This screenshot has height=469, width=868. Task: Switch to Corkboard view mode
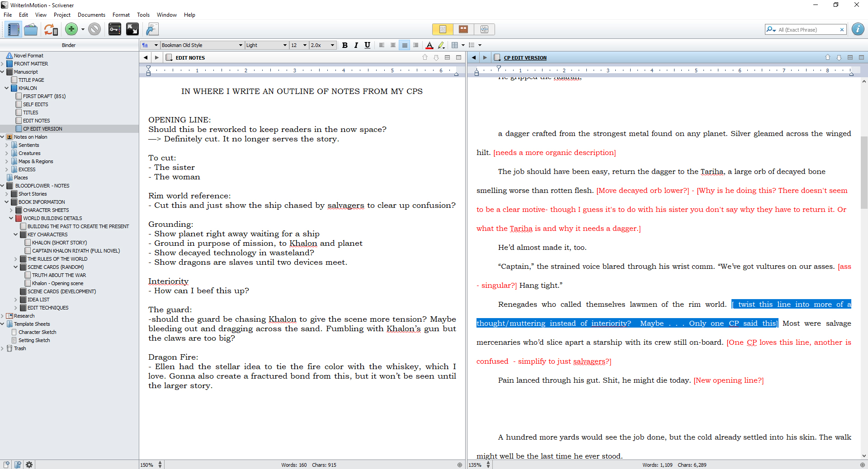463,29
